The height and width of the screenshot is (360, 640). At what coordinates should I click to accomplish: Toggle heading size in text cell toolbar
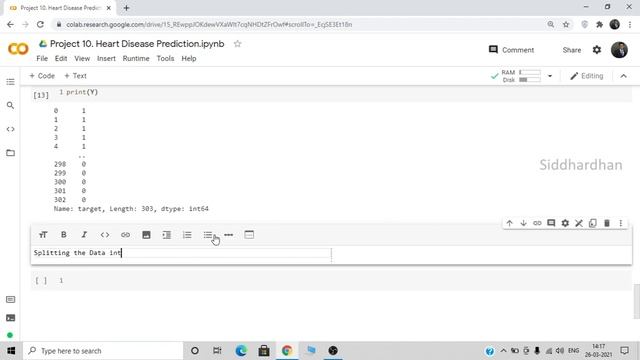[43, 235]
